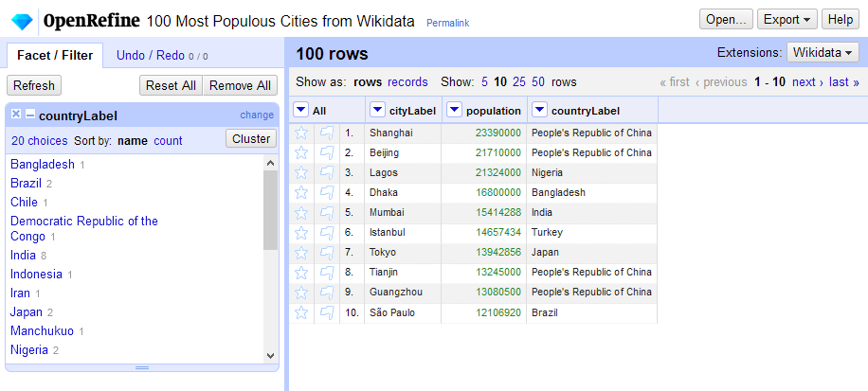Star the Beijing row
Image resolution: width=868 pixels, height=391 pixels.
(301, 153)
